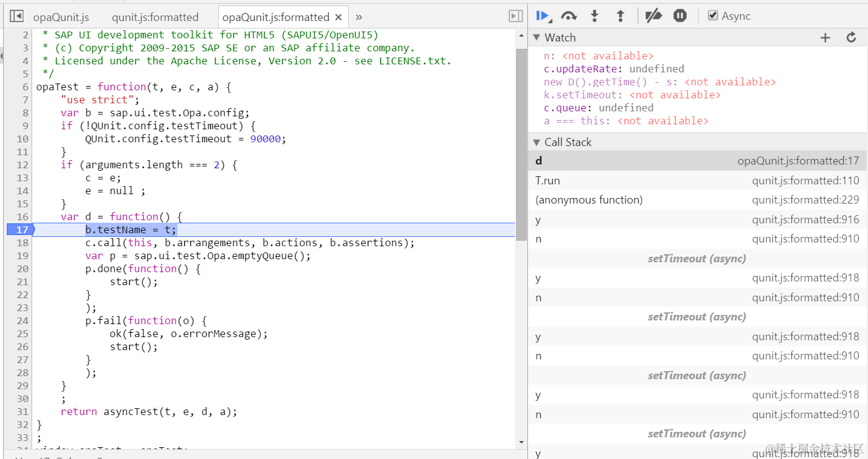Click watch expression n: <not available>
This screenshot has height=459, width=868.
coord(598,56)
